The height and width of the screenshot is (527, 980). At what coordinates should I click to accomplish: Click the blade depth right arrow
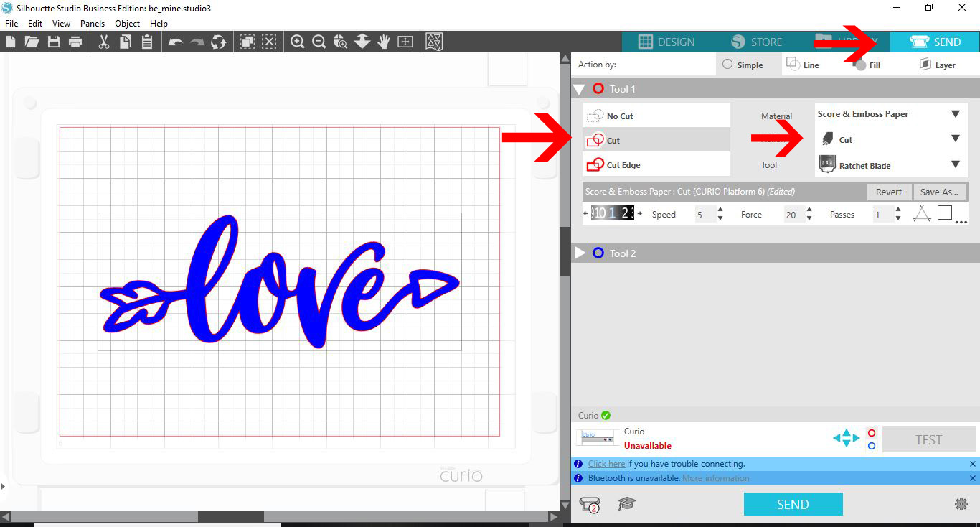coord(639,213)
